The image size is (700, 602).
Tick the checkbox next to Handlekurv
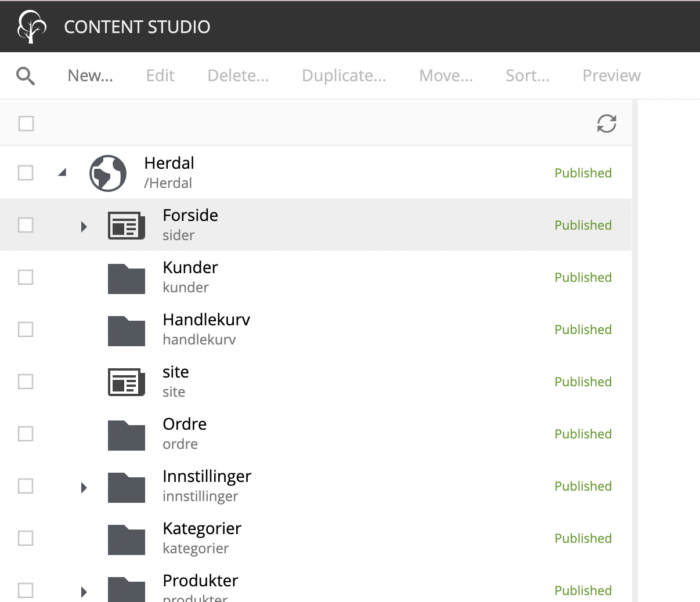(26, 329)
